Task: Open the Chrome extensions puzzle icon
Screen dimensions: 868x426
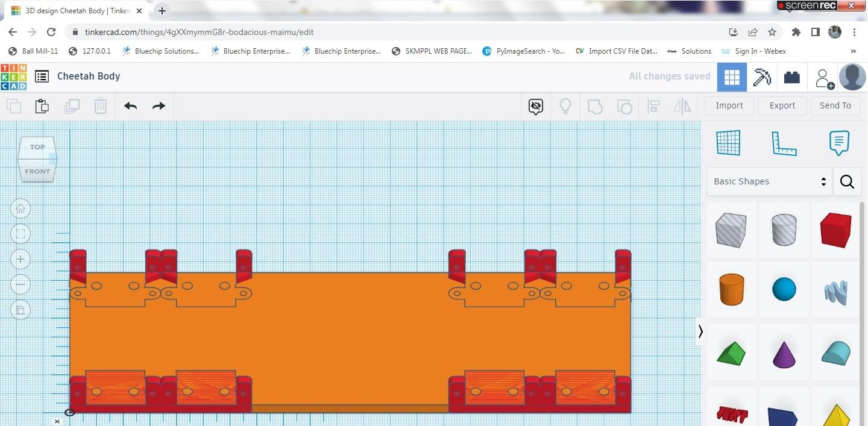Action: [796, 32]
